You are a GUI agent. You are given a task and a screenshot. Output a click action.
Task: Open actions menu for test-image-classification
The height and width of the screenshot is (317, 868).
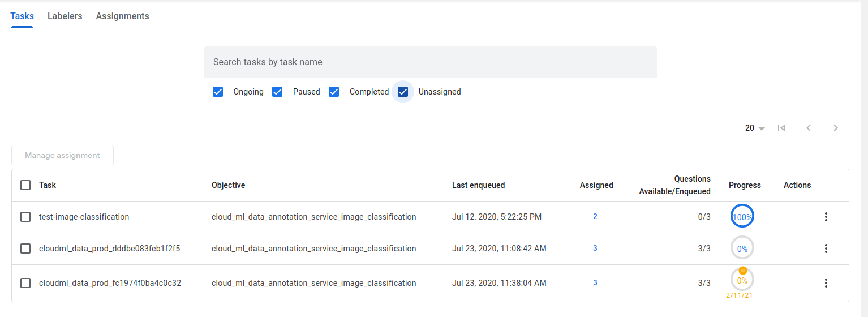point(826,217)
